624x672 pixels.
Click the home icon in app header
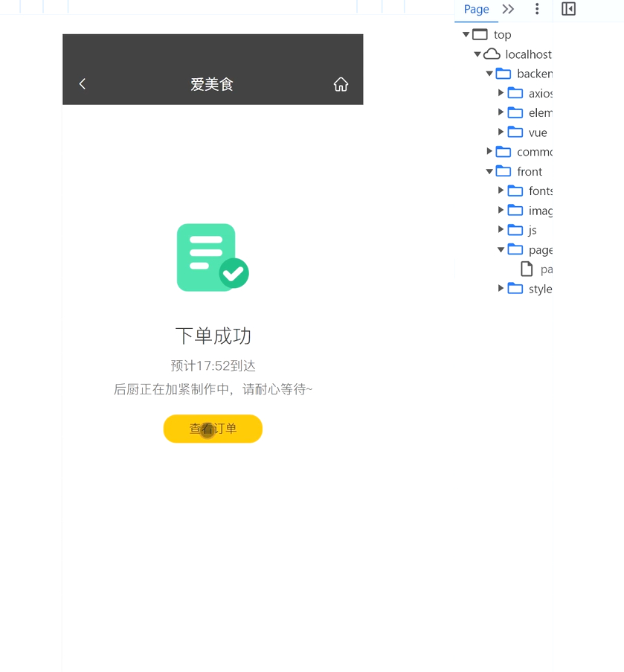341,84
